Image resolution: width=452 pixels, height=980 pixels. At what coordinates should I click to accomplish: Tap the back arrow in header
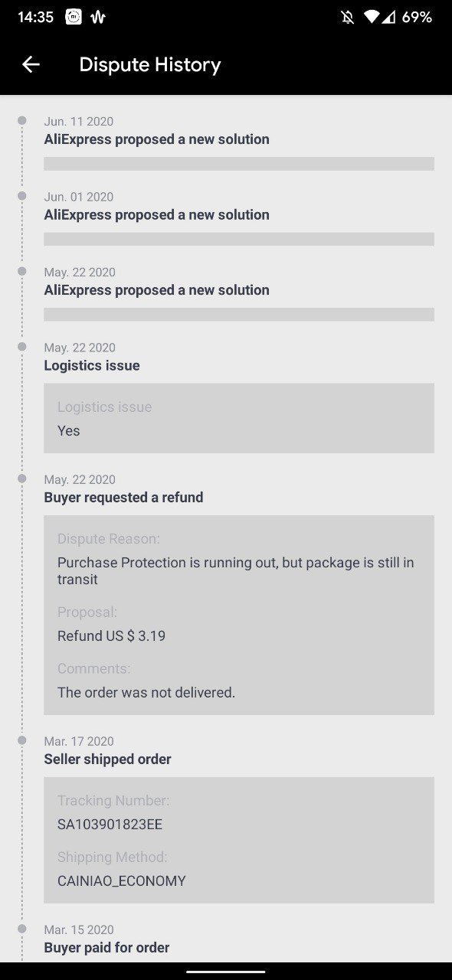point(31,64)
